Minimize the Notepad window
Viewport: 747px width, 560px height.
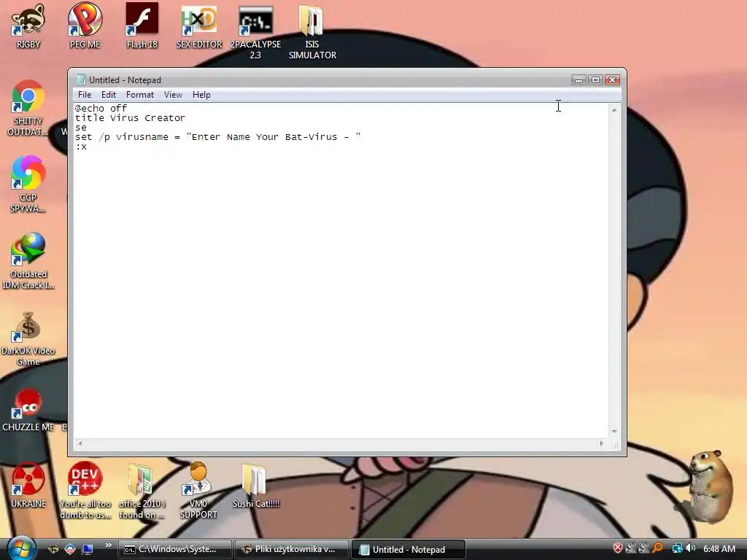(578, 80)
